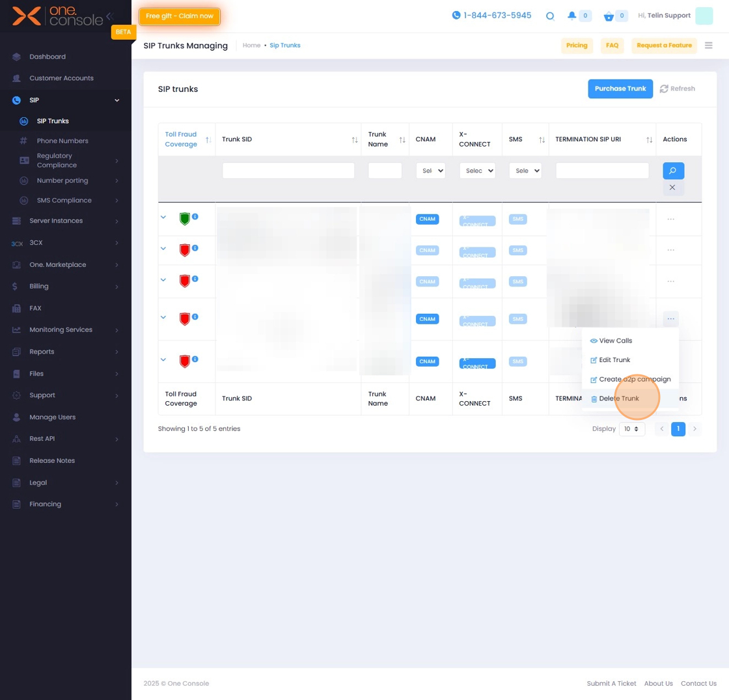Click the Termination SIP URI filter input
The image size is (729, 700).
coord(602,171)
